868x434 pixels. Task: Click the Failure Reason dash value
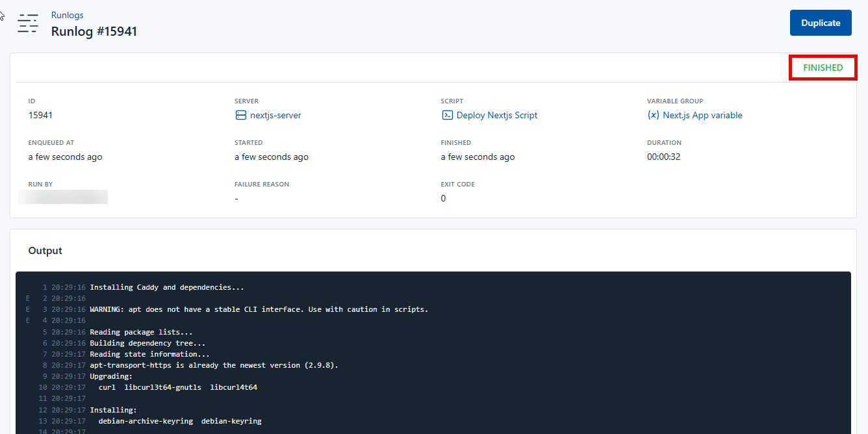point(236,198)
